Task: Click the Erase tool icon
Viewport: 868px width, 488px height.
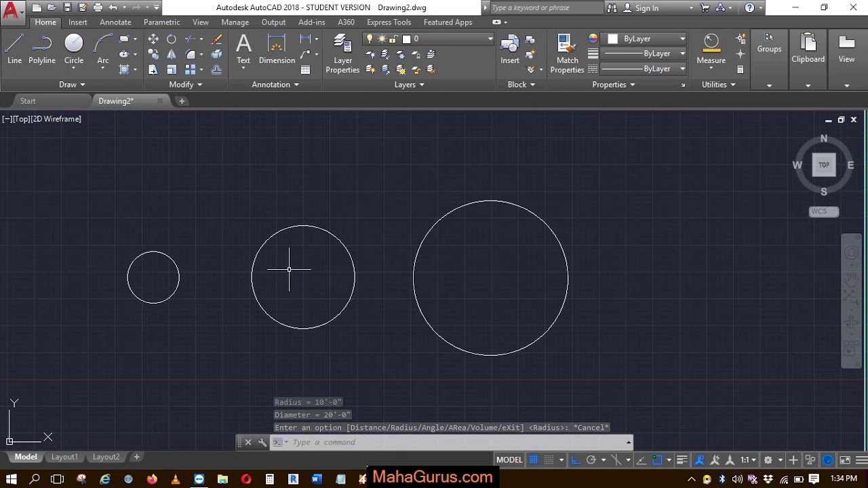Action: [217, 39]
